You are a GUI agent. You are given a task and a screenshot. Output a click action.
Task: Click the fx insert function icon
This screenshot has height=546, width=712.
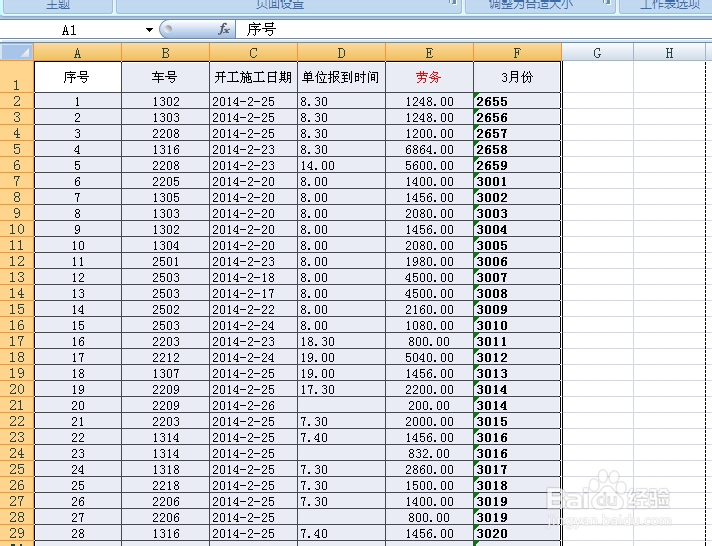click(x=223, y=30)
